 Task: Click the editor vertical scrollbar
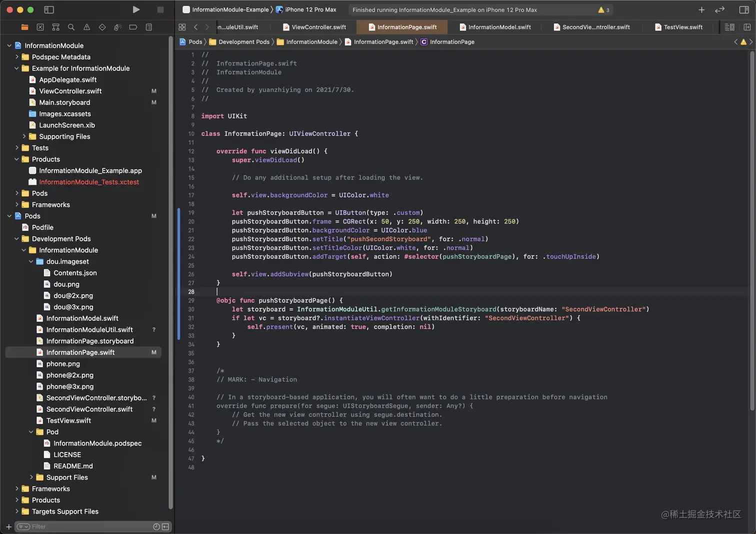coord(751,230)
